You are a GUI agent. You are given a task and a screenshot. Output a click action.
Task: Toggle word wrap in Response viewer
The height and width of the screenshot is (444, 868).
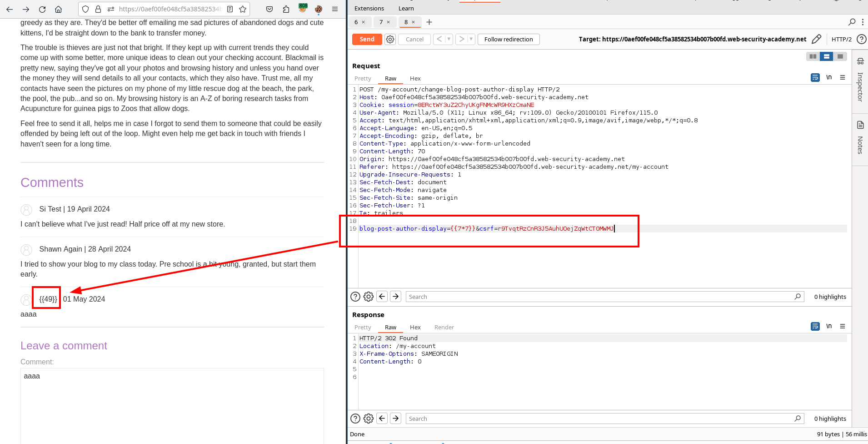pyautogui.click(x=815, y=327)
